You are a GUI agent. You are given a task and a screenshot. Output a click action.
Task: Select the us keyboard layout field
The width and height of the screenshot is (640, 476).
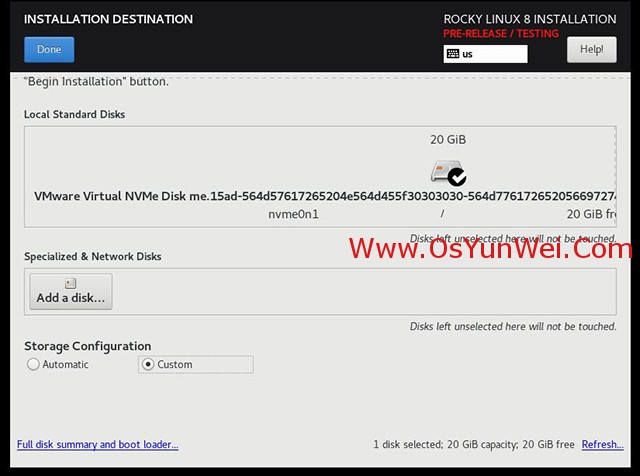[485, 54]
